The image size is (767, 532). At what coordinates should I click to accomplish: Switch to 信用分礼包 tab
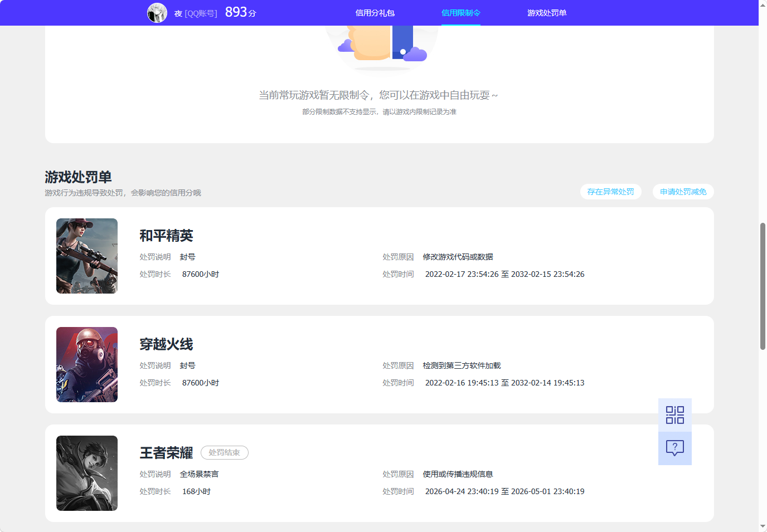coord(375,13)
